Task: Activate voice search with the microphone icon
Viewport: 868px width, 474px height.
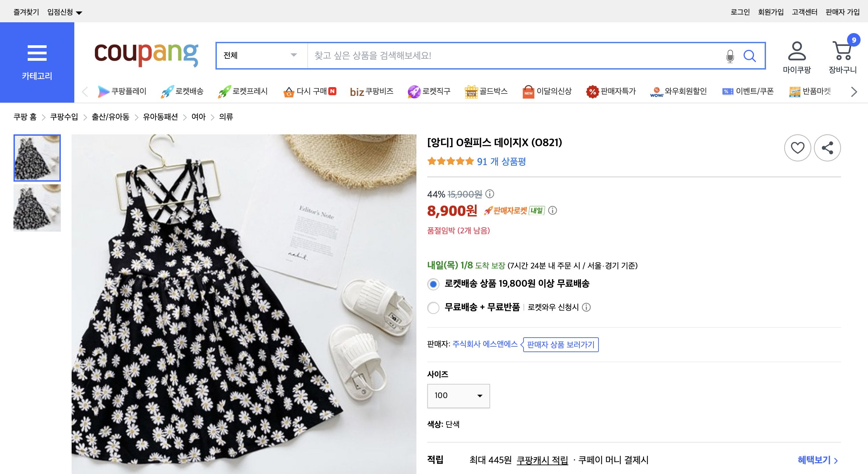Action: coord(730,56)
